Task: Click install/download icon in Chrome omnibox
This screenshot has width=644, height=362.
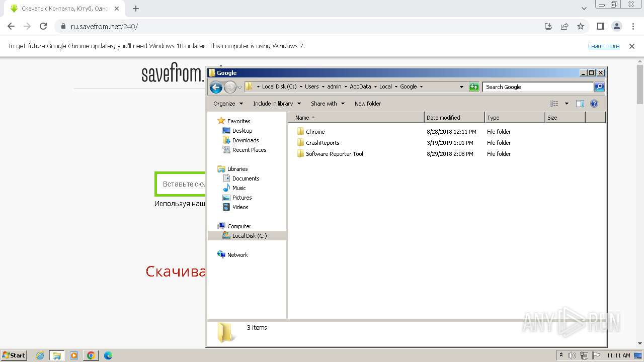Action: tap(548, 26)
